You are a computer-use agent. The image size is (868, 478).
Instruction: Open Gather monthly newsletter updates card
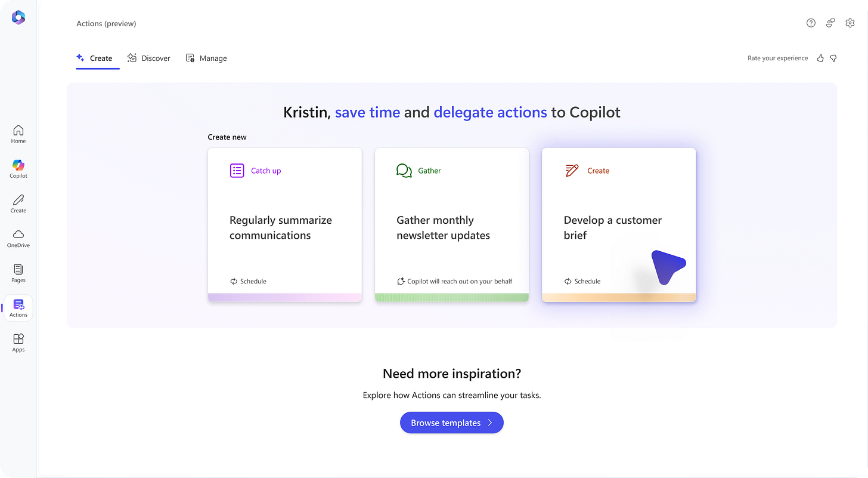(452, 225)
